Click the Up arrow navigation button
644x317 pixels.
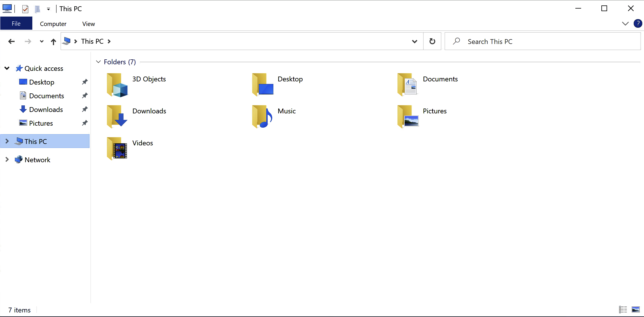tap(53, 42)
